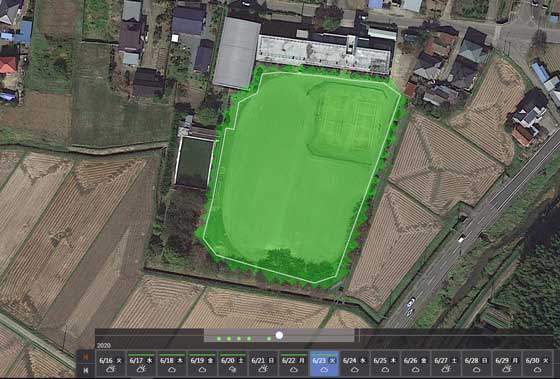560x379 pixels.
Task: Click the partly cloudy icon on 6/29
Action: 507,369
